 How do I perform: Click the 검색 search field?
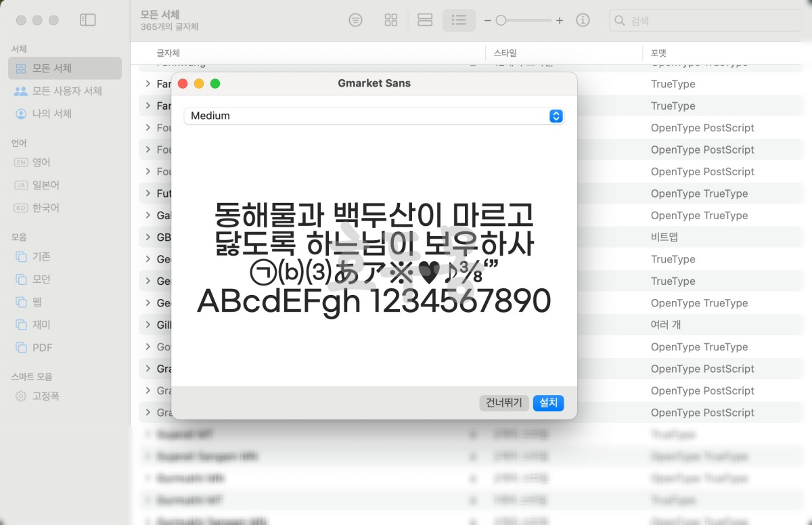click(704, 21)
